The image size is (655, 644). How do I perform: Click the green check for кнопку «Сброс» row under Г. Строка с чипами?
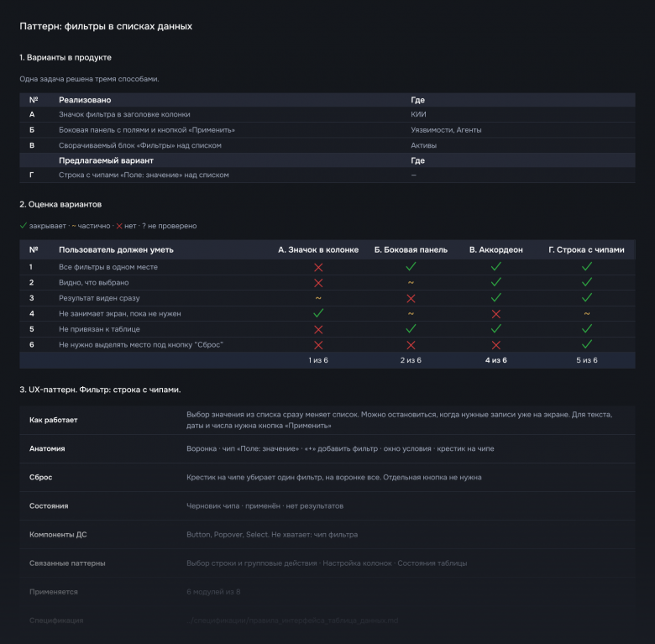point(587,344)
